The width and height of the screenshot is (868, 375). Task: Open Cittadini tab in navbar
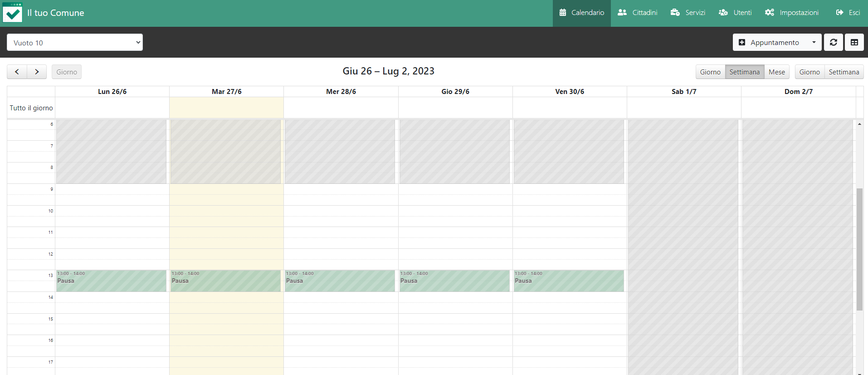tap(638, 13)
